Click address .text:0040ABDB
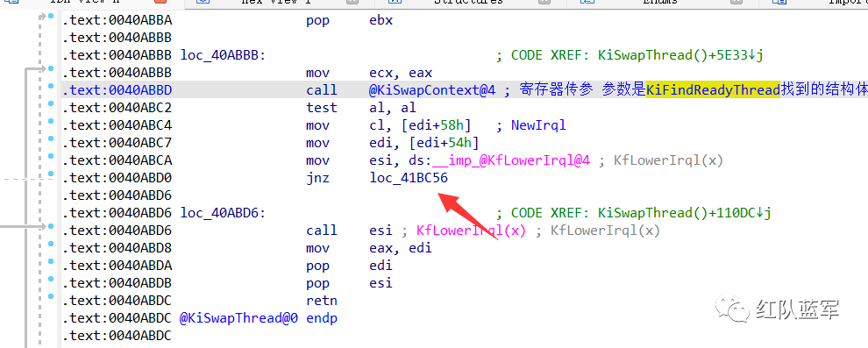 tap(117, 283)
